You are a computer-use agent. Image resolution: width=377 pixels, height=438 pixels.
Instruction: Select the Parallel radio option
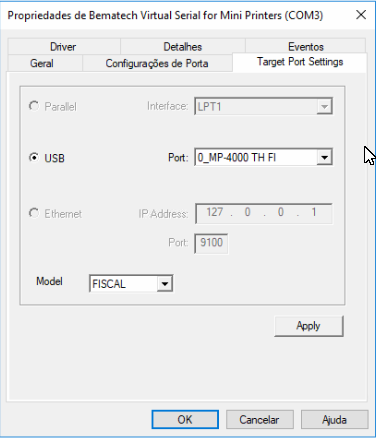pos(34,106)
